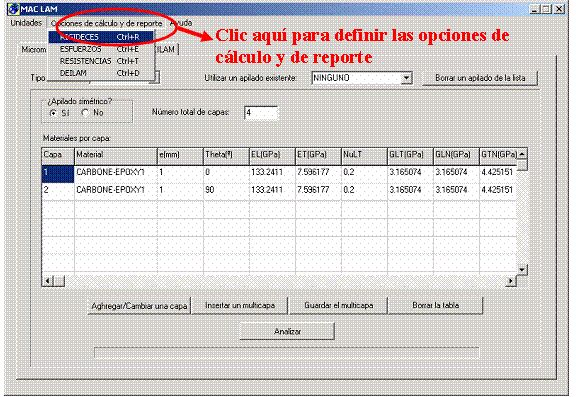Select RIGIDECES from the dropdown menu

pyautogui.click(x=101, y=37)
